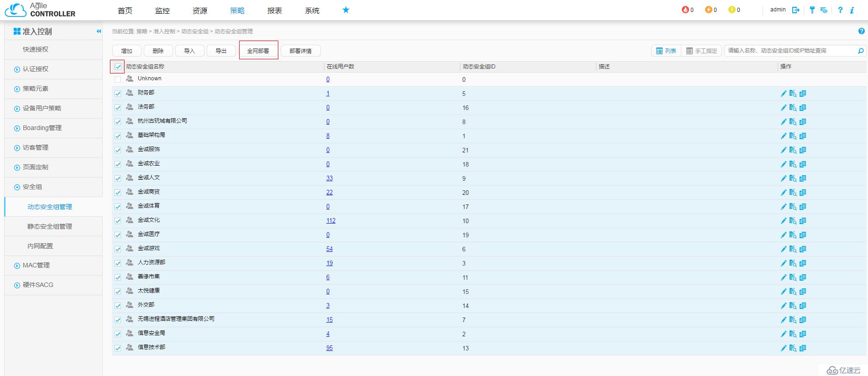Open the view details icon for 金诚文化
Screen dimensions: 868x376
(793, 221)
